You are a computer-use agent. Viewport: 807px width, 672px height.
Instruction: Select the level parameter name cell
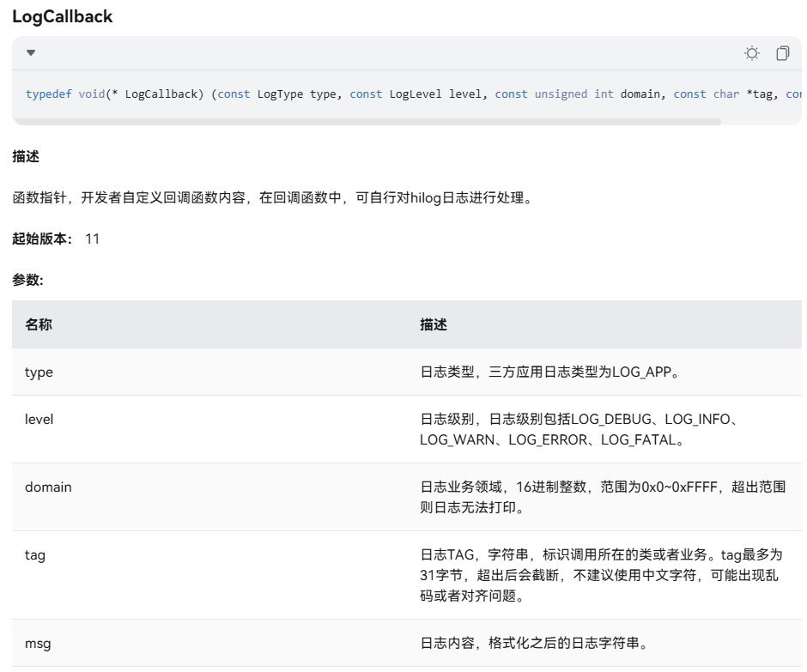coord(39,419)
